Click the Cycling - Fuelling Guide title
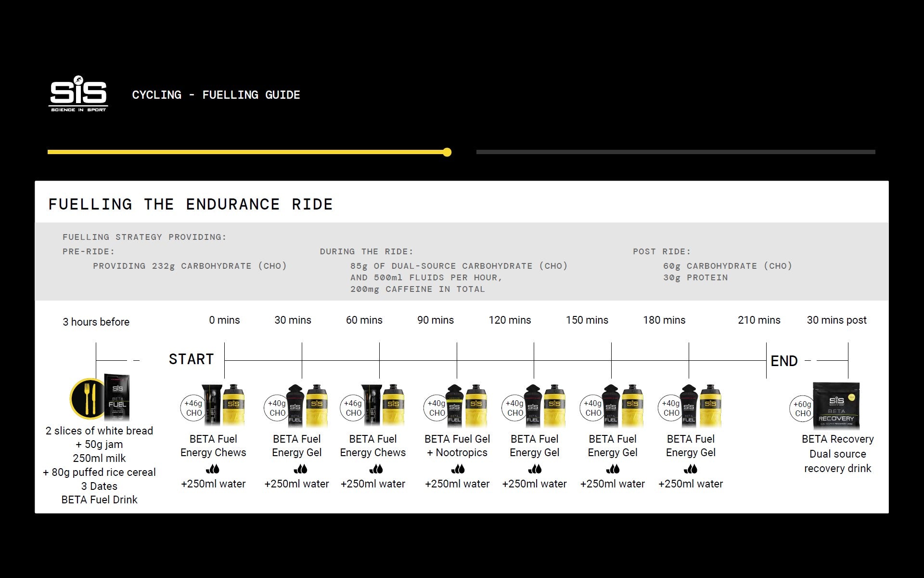Viewport: 924px width, 578px height. (216, 95)
